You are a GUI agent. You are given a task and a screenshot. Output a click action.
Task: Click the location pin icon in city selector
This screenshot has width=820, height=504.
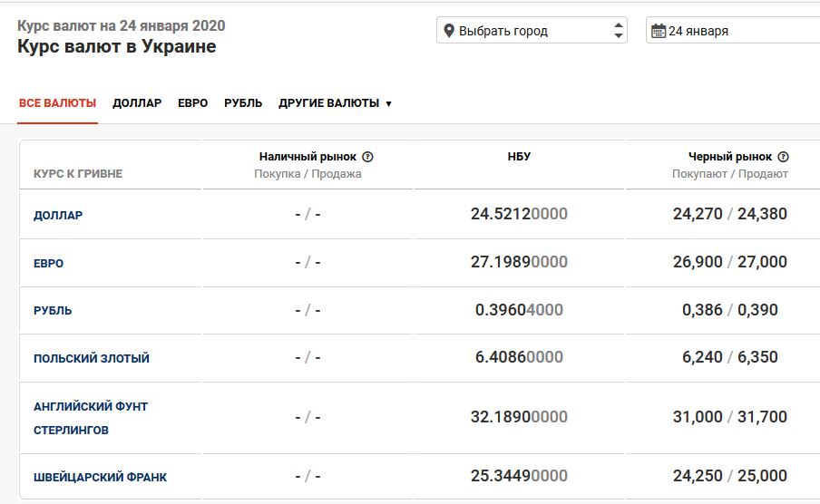(448, 31)
